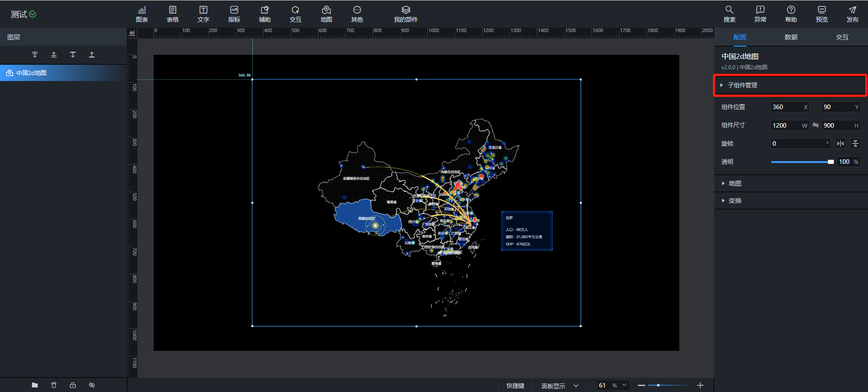Open the 图表 chart components menu
Image resolution: width=868 pixels, height=392 pixels.
click(x=142, y=14)
